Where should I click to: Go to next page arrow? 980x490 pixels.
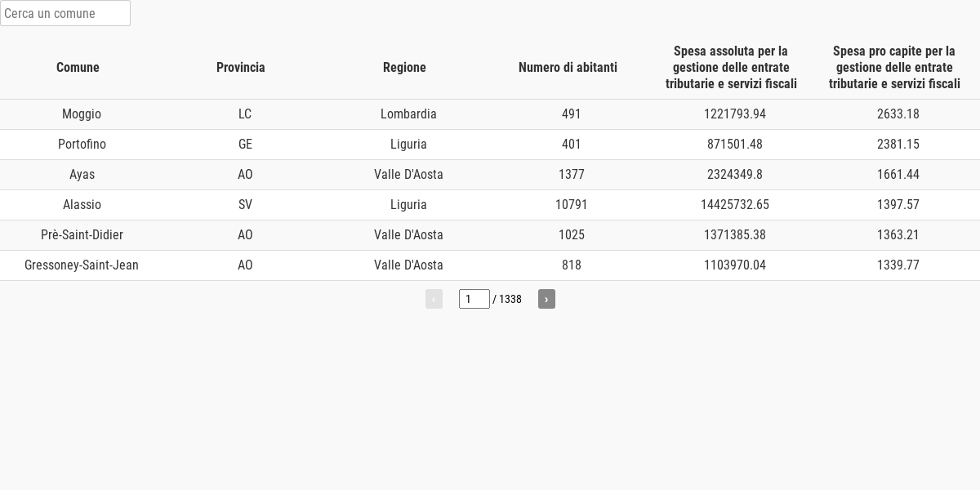[546, 299]
